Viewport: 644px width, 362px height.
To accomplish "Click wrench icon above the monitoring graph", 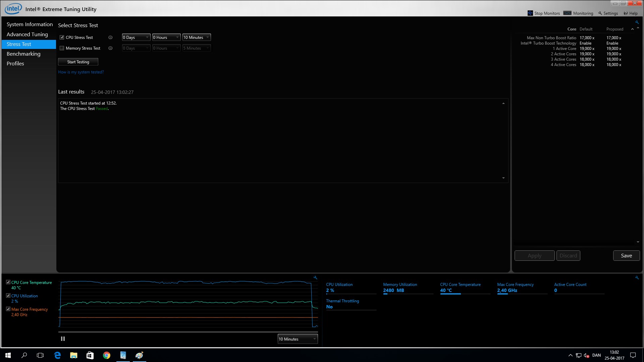I will tap(315, 278).
